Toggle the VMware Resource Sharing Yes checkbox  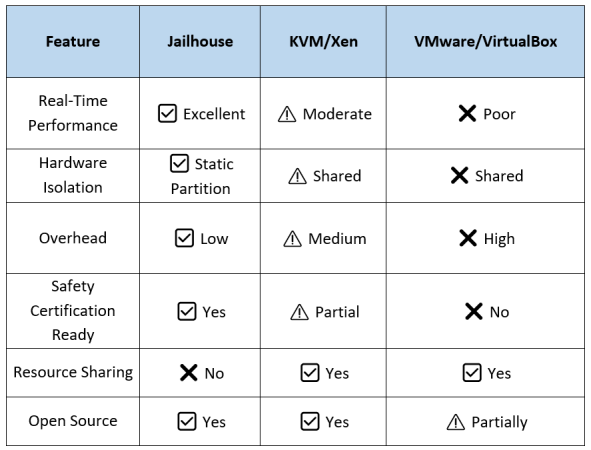click(x=472, y=373)
